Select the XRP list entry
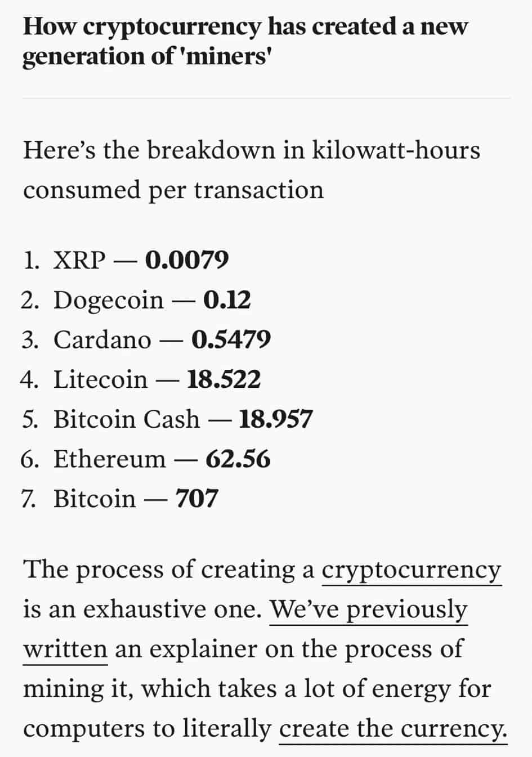The width and height of the screenshot is (532, 757). point(125,260)
